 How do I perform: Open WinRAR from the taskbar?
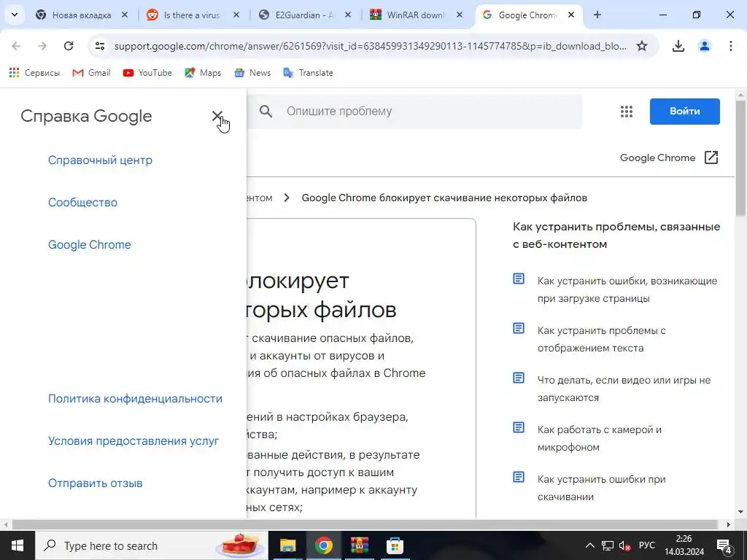(359, 545)
